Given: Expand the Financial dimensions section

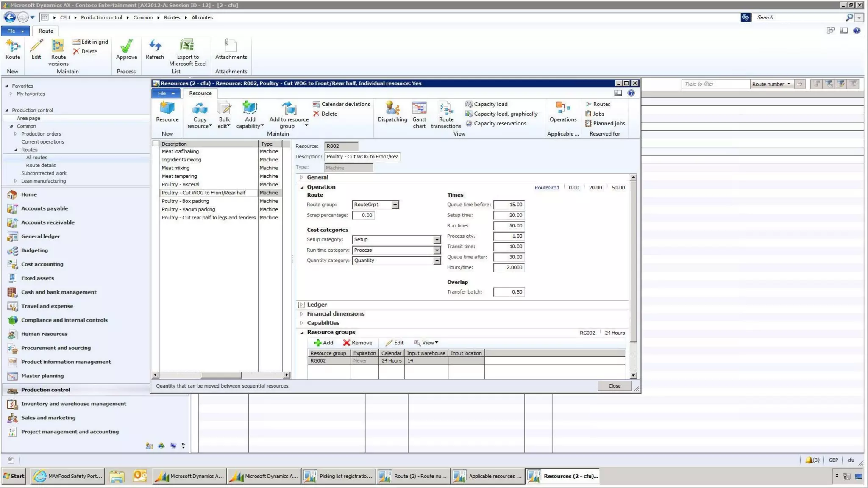Looking at the screenshot, I should pyautogui.click(x=301, y=314).
